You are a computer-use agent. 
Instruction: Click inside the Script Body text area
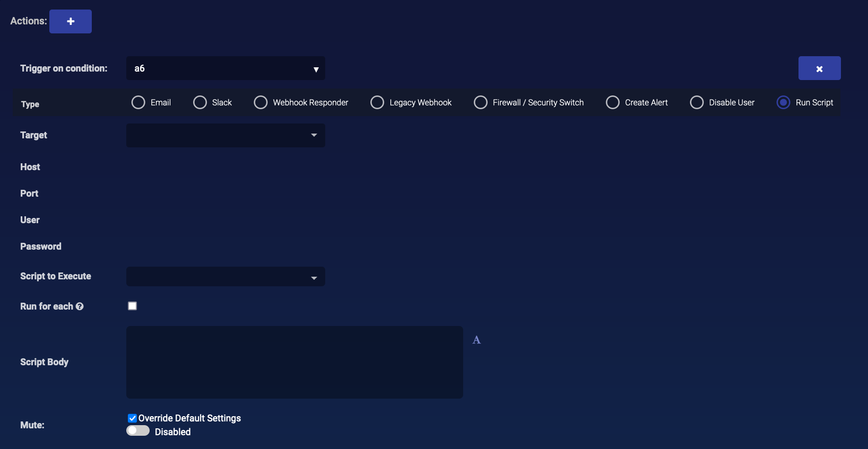click(294, 362)
